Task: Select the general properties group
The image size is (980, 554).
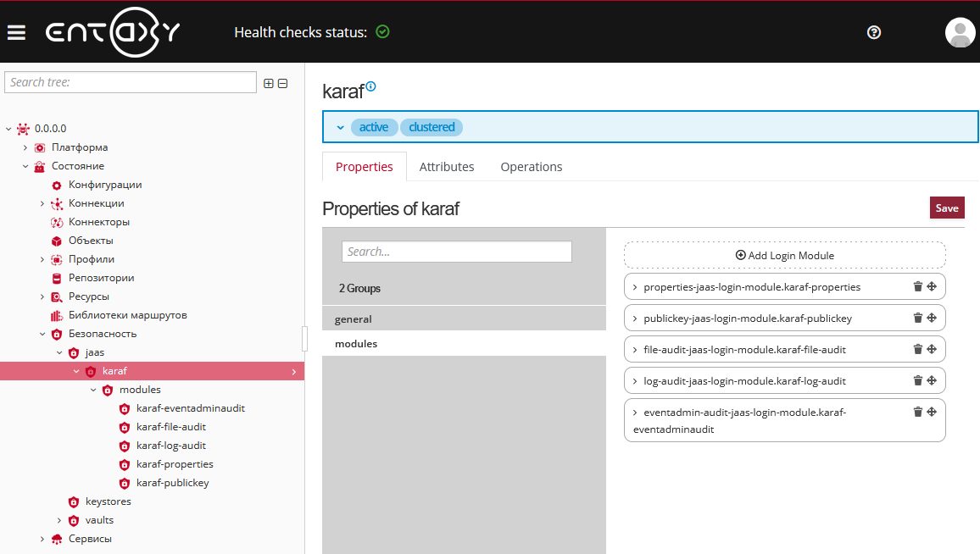Action: pos(354,319)
